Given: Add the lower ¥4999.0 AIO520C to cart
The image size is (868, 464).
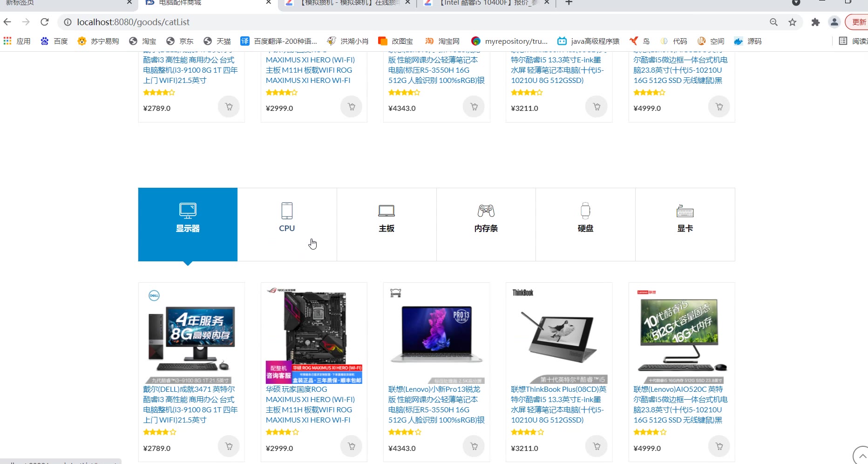Looking at the screenshot, I should coord(719,446).
